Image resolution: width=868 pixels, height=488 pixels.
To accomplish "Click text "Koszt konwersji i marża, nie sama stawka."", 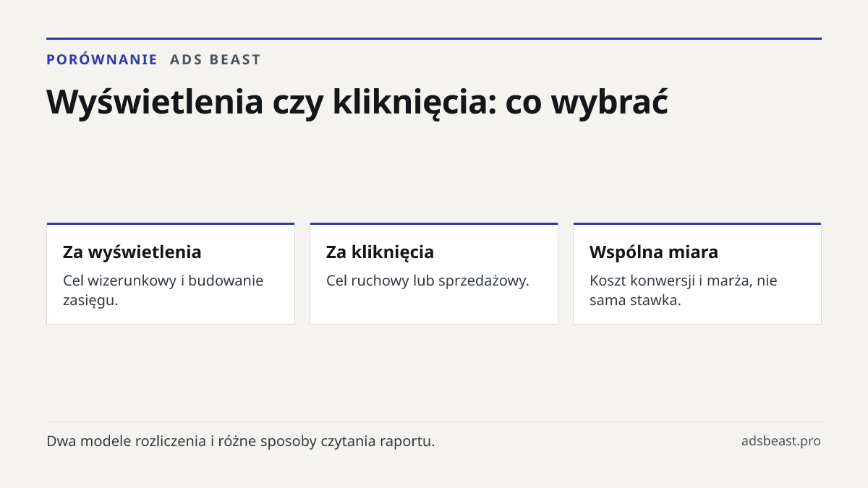I will pos(684,290).
